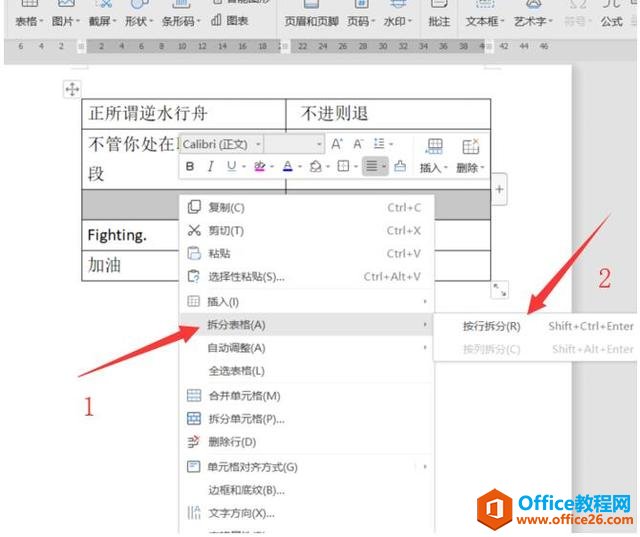Viewport: 640px width, 537px height.
Task: Apply cell shading fill color
Action: click(316, 166)
